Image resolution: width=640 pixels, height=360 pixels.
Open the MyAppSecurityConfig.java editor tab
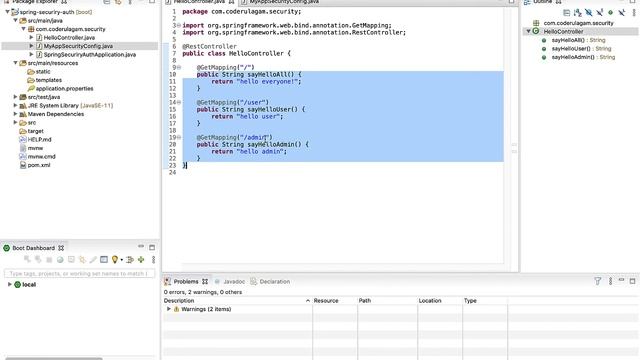pyautogui.click(x=284, y=2)
